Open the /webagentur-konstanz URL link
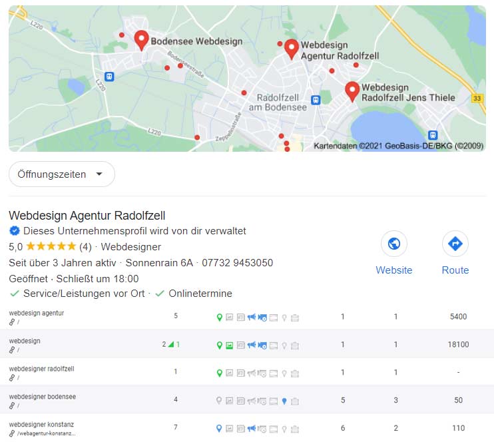 point(47,433)
